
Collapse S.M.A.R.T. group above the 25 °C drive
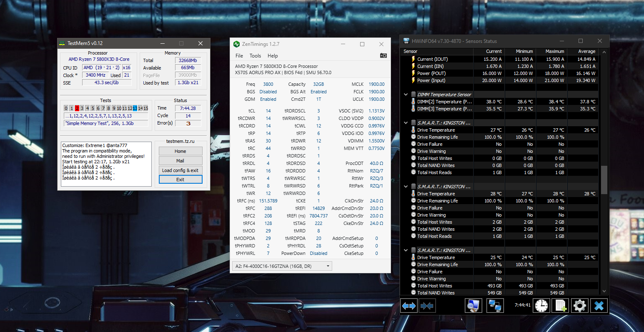coord(406,250)
